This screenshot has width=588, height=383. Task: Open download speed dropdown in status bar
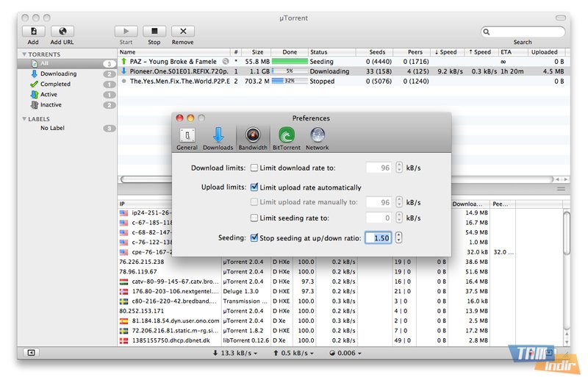[234, 353]
